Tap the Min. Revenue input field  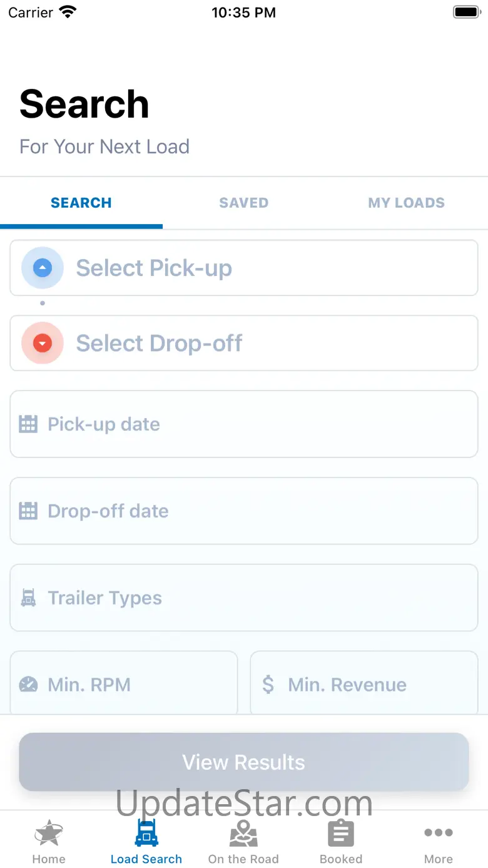tap(364, 683)
